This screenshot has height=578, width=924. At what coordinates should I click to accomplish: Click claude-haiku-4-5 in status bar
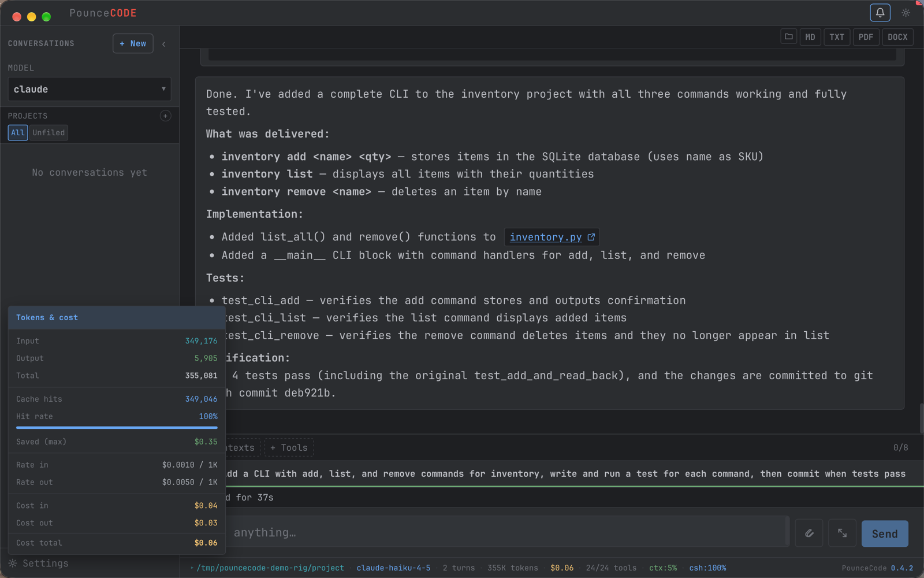coord(393,568)
